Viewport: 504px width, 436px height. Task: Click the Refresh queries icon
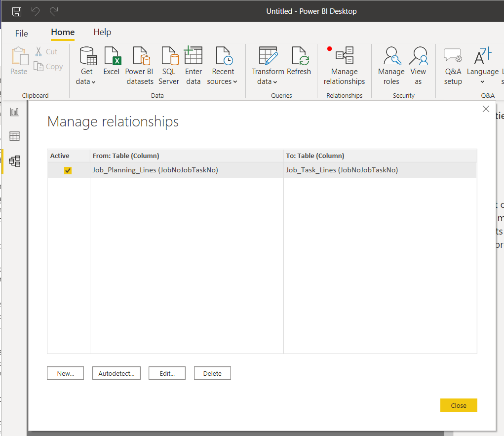[x=299, y=57]
